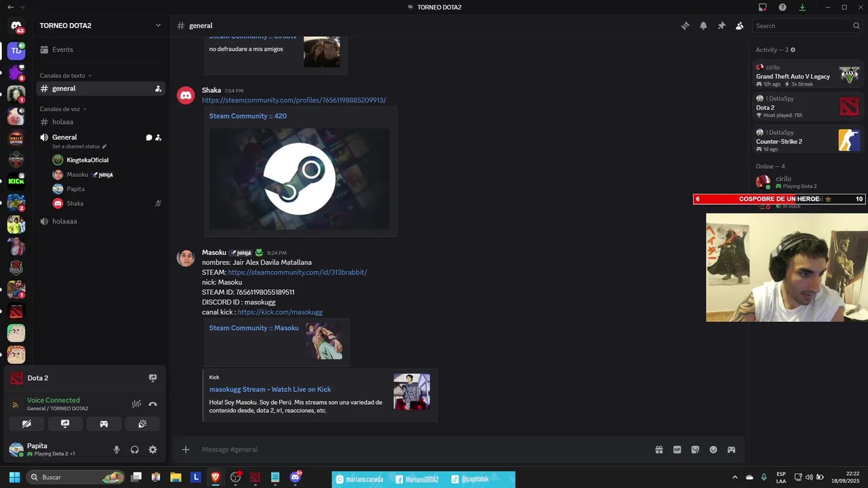This screenshot has width=868, height=488.
Task: Open Shaka's steamcommunity profile link
Action: (x=294, y=100)
